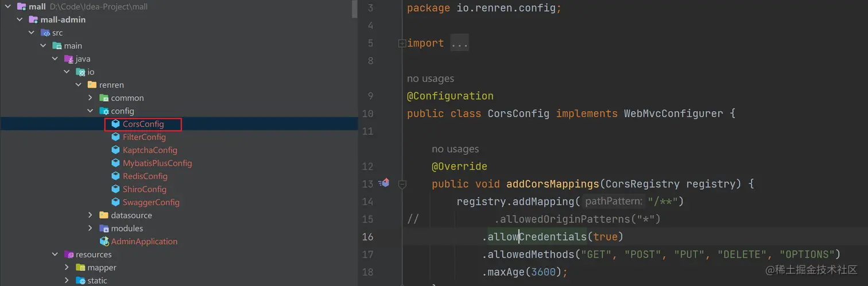Click the mall project module icon
This screenshot has height=286, width=868.
pyautogui.click(x=22, y=7)
